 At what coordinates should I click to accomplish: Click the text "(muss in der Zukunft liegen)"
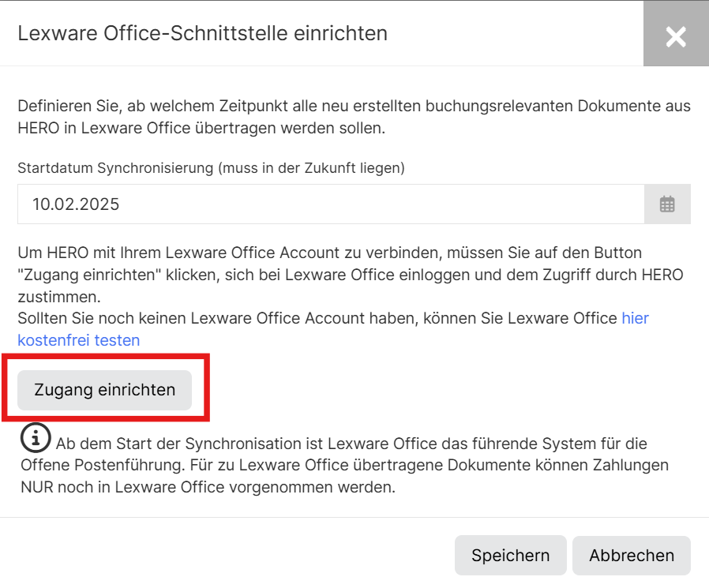click(x=311, y=168)
